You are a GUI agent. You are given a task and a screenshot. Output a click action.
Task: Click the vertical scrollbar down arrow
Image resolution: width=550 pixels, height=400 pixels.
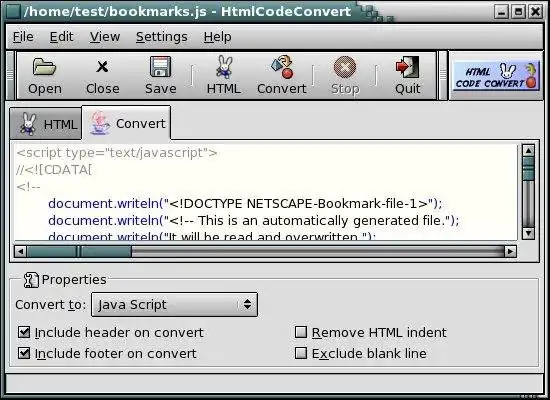(x=528, y=233)
